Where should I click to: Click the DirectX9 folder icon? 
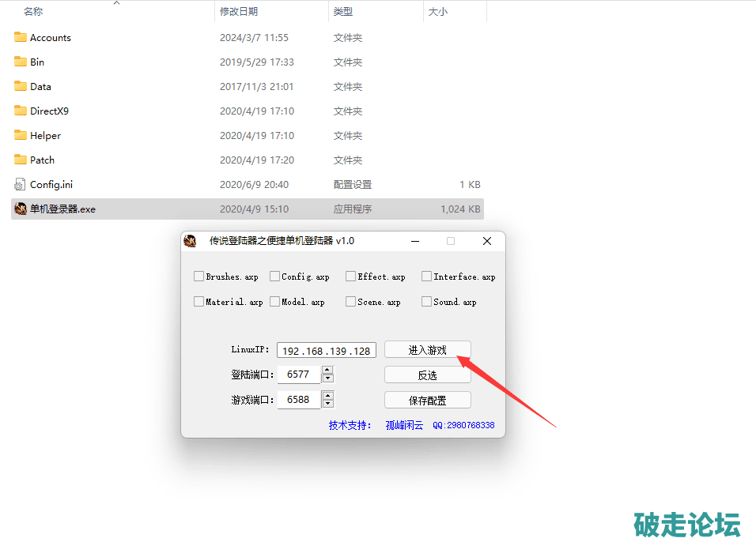21,111
